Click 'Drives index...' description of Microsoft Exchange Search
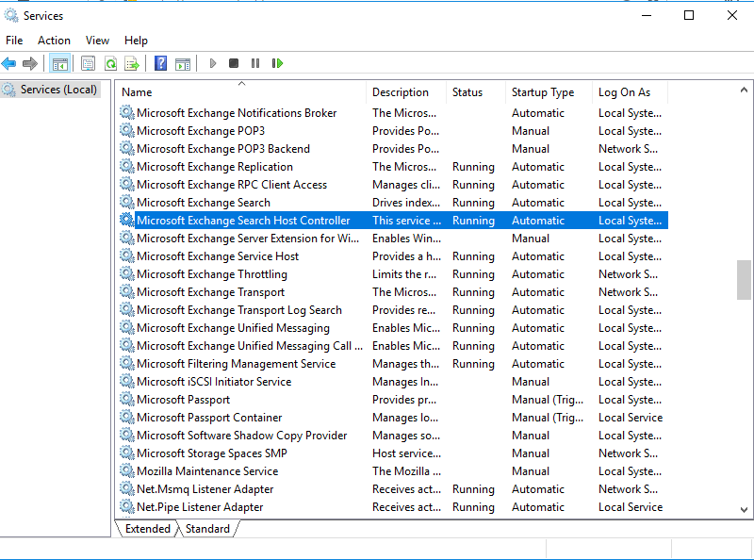This screenshot has width=754, height=560. (406, 203)
